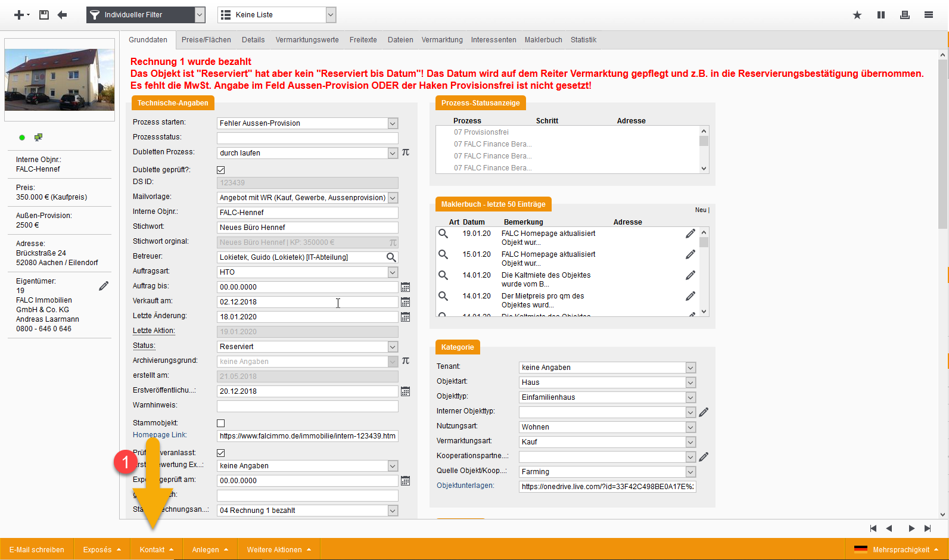Screen dimensions: 949x560
Task: Open the hamburger menu icon top right
Action: coord(928,15)
